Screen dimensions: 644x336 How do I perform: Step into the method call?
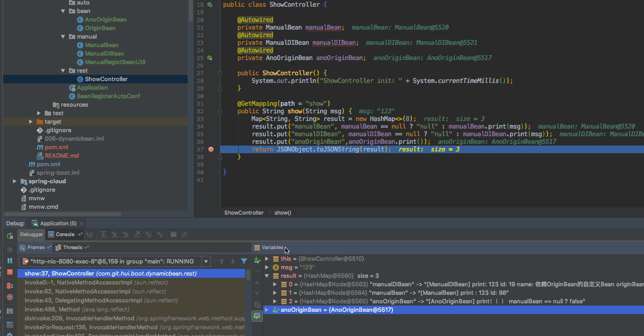pyautogui.click(x=115, y=234)
